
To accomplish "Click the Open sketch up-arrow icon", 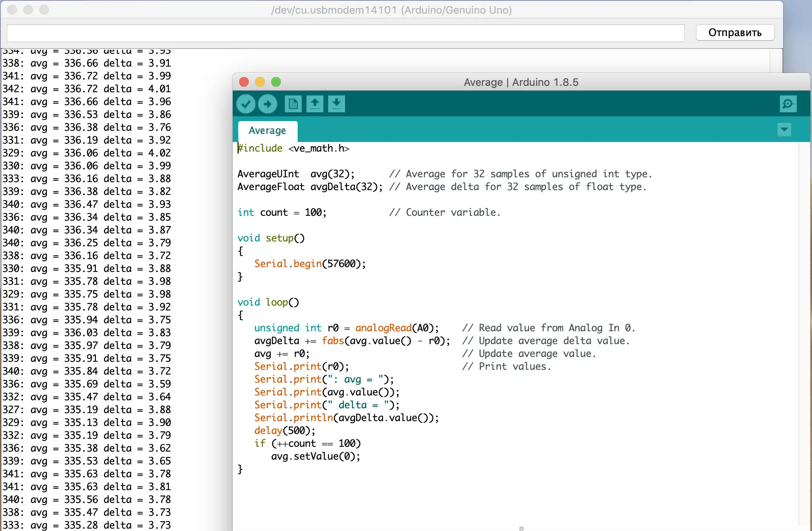I will point(315,104).
